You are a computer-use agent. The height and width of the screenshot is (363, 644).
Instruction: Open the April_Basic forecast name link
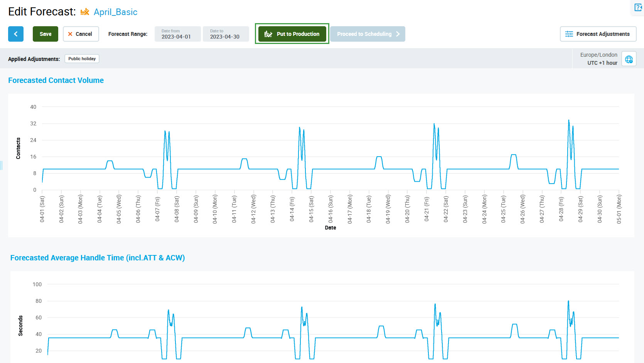115,12
